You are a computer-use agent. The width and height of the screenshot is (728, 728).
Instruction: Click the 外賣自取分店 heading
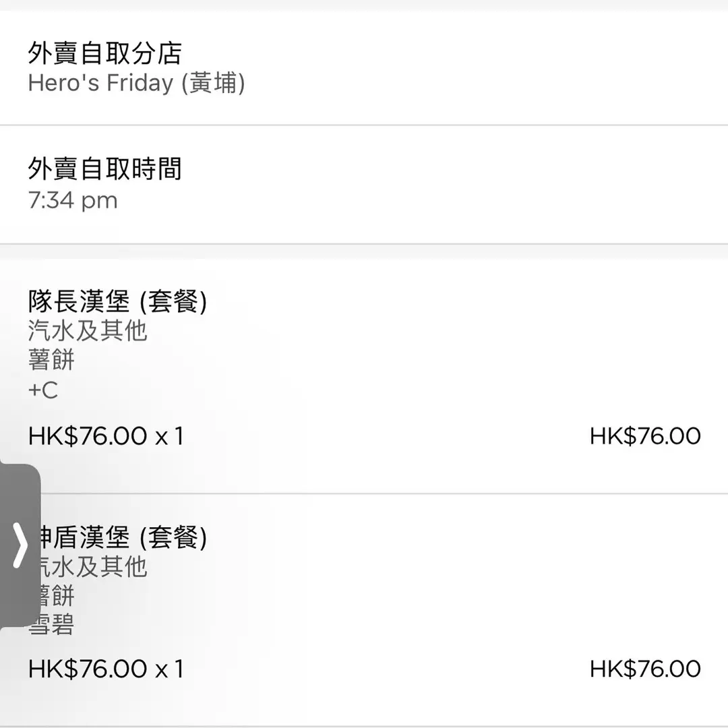104,53
